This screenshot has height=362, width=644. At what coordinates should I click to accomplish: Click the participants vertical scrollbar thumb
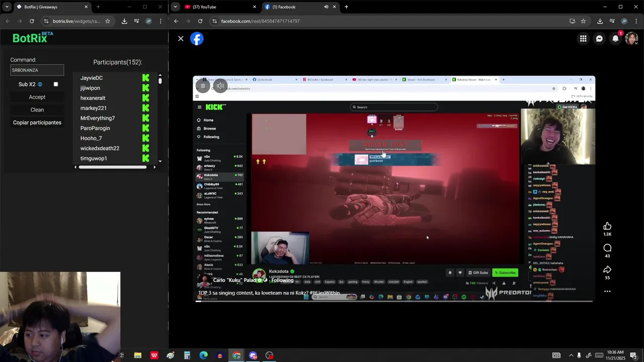pyautogui.click(x=160, y=80)
